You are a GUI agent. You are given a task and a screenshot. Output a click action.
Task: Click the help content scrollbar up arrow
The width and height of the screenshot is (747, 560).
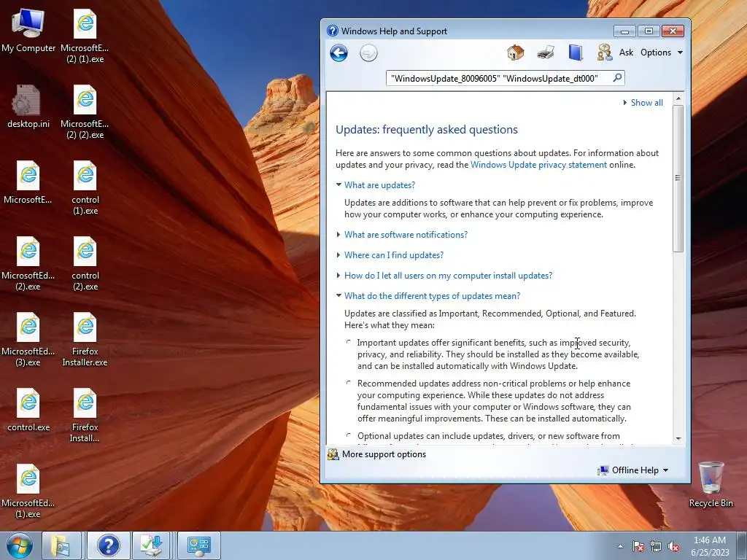coord(678,98)
